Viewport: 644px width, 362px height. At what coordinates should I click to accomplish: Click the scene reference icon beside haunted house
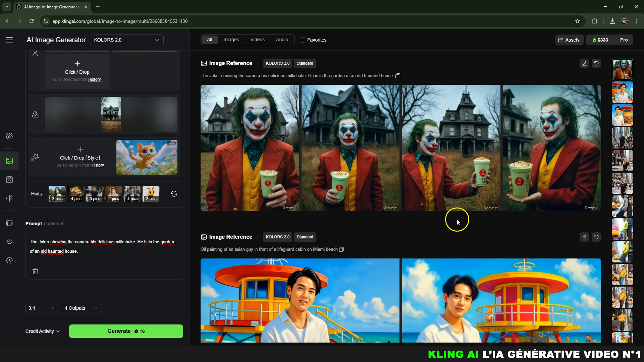click(x=35, y=115)
